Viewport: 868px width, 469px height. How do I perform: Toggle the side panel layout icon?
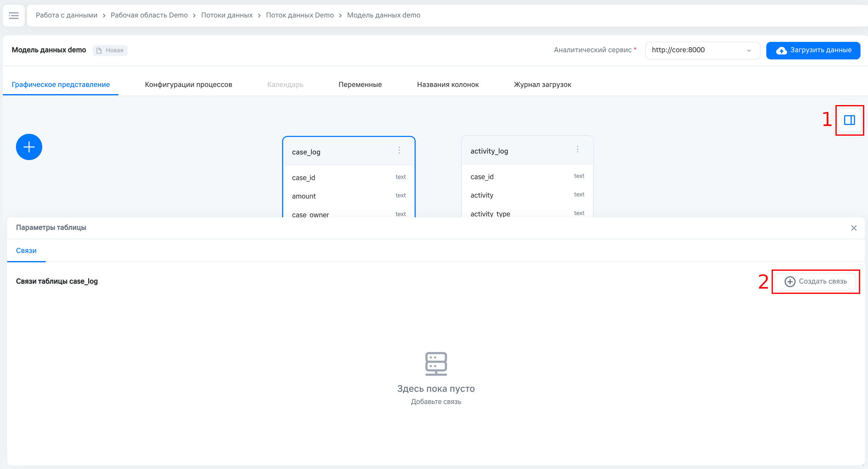(x=850, y=120)
